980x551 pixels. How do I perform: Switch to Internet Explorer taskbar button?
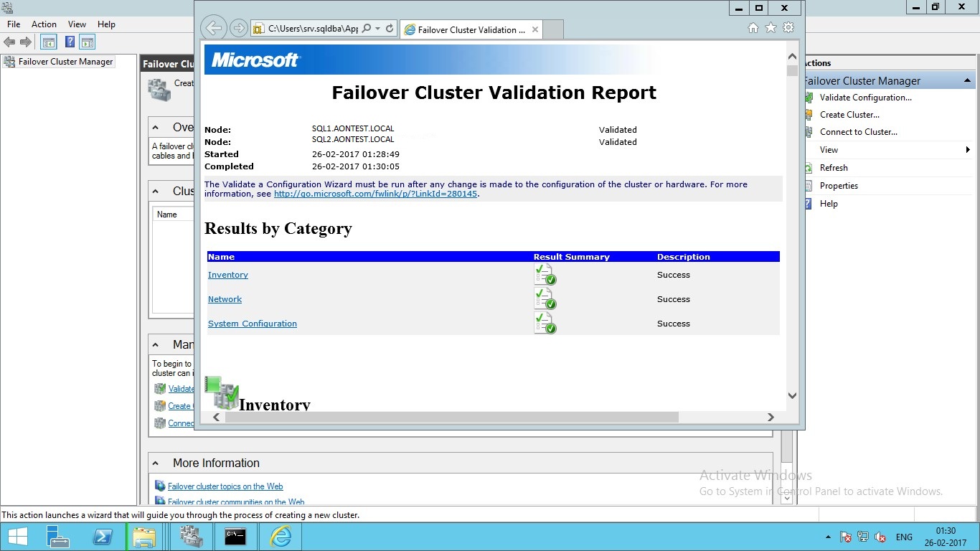click(280, 537)
